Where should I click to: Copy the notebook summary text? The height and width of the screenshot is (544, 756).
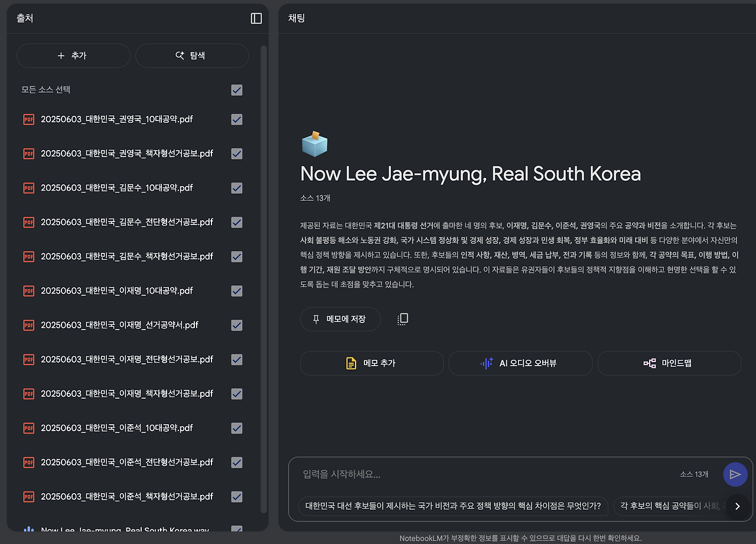(x=402, y=318)
